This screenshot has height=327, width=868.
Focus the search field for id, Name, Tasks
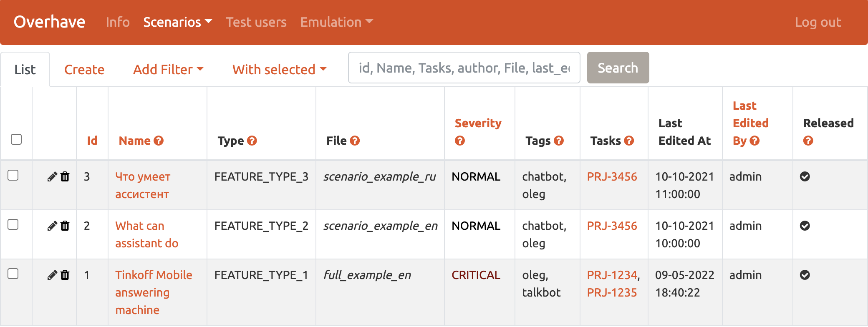pyautogui.click(x=464, y=68)
